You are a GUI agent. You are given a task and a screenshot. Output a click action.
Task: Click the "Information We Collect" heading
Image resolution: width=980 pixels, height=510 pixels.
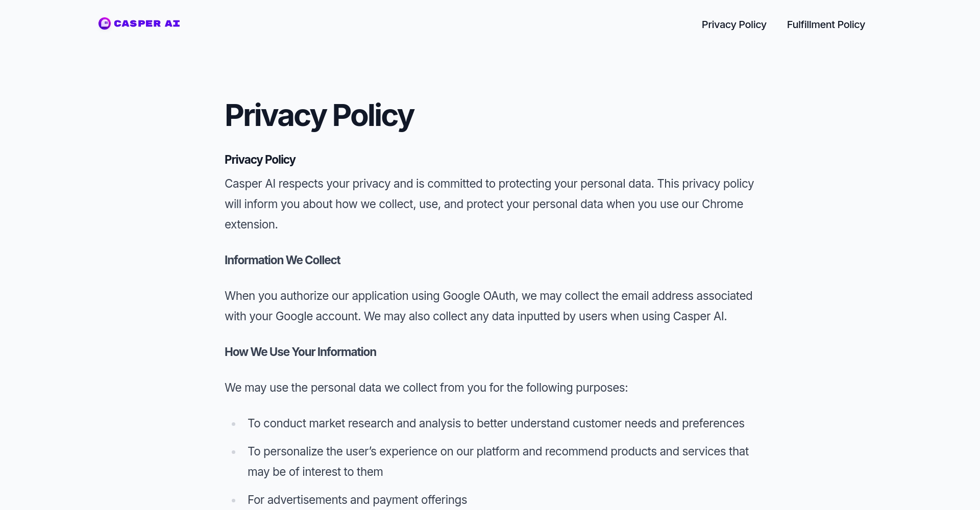tap(282, 260)
